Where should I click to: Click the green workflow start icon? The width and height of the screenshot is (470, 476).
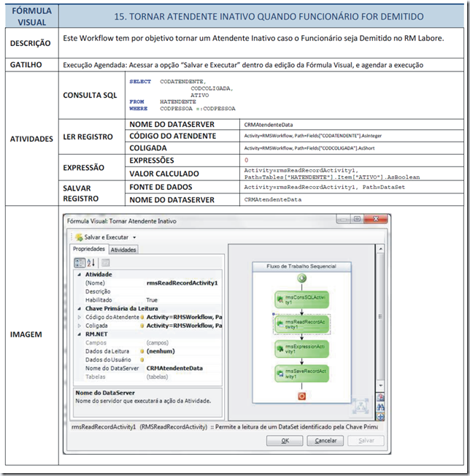click(301, 278)
